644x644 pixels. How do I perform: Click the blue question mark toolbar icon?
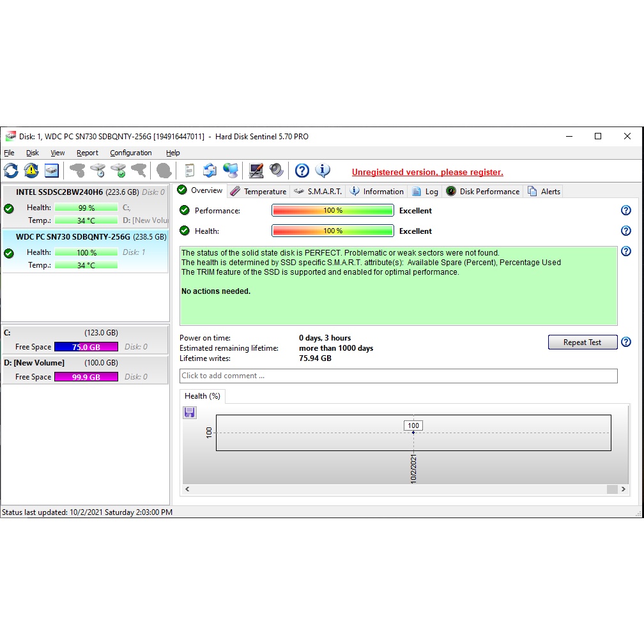tap(302, 171)
